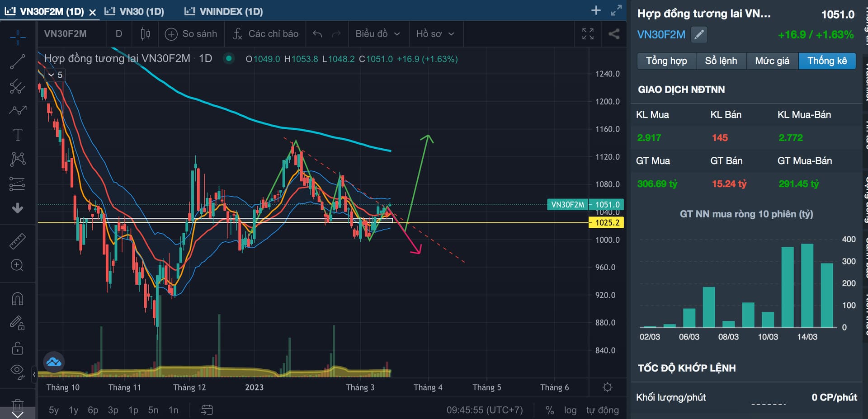The image size is (868, 419).
Task: Select the trend line drawing tool
Action: pos(18,62)
